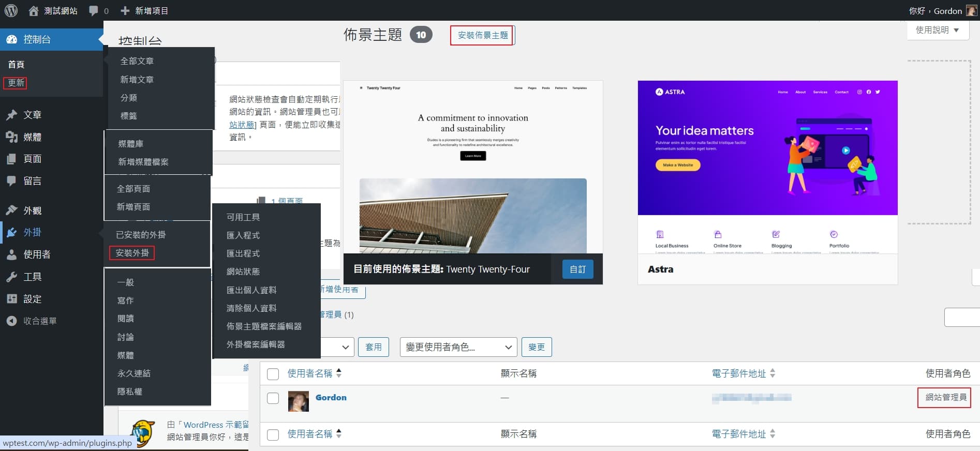Image resolution: width=980 pixels, height=451 pixels.
Task: Click the Posts pushpin icon
Action: 11,115
